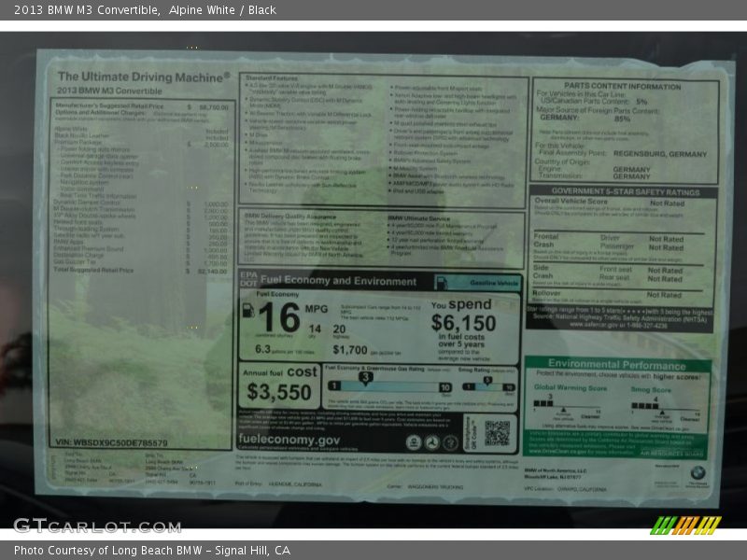Click Not Rated beside Overall Vehicle Score
Image resolution: width=747 pixels, height=560 pixels.
667,203
